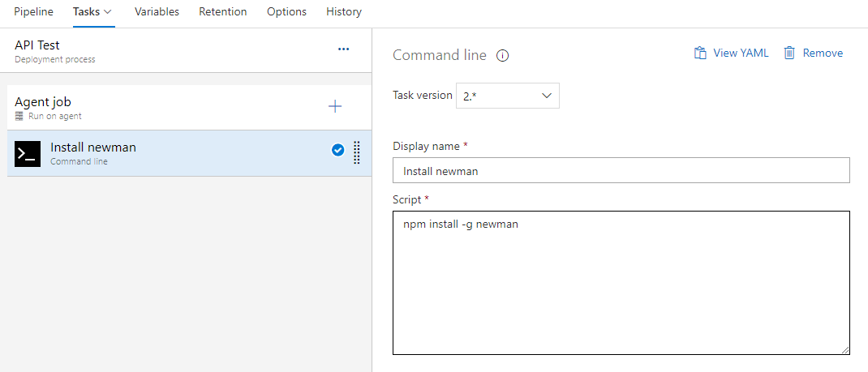Click the Remove button text

(823, 53)
